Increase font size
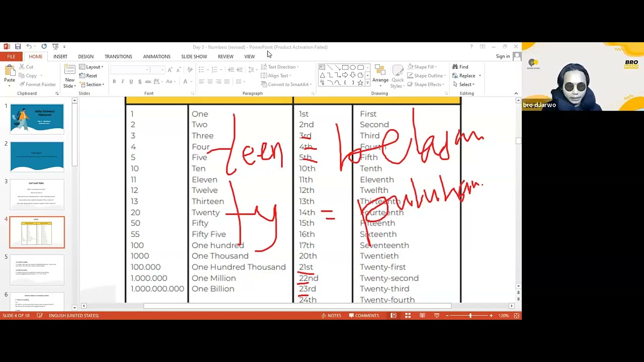The width and height of the screenshot is (644, 362). 170,69
